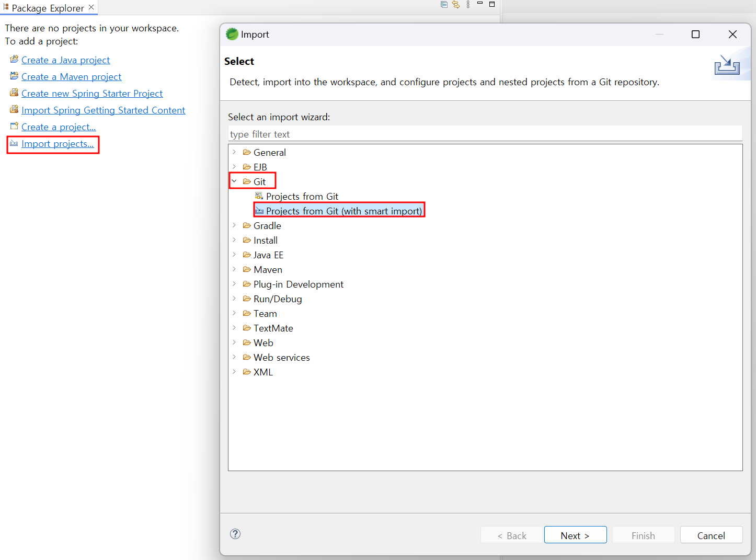Select the Run/Debug category label
The width and height of the screenshot is (756, 560).
(x=278, y=299)
